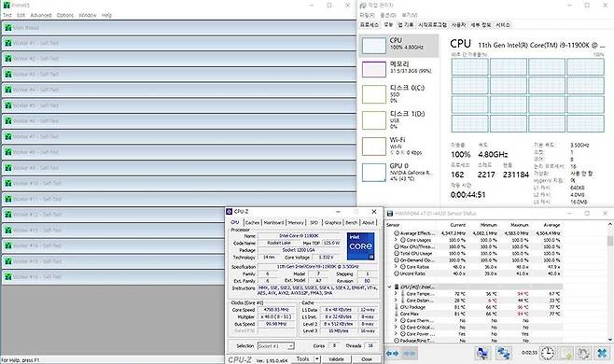Expand Core Usages row in HWiNFO
The image size is (614, 364).
396,240
